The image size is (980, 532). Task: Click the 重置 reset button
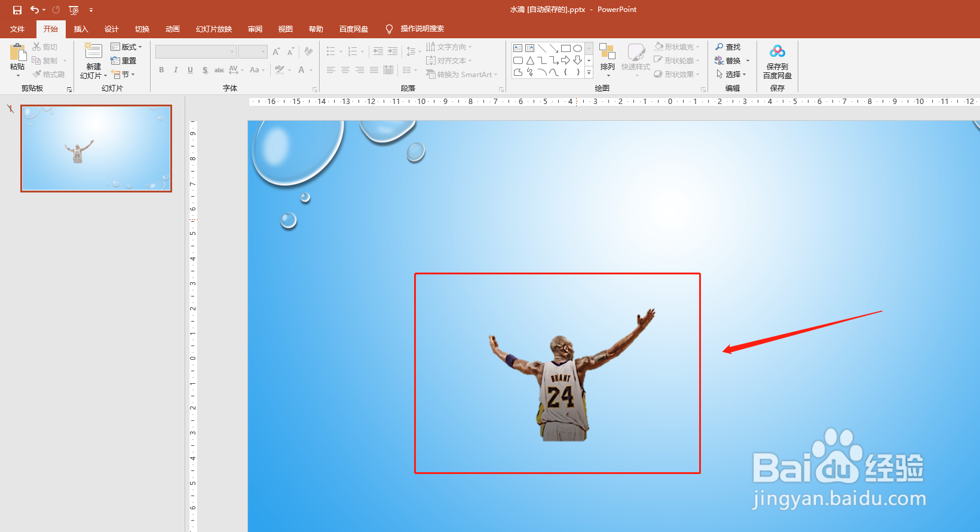tap(124, 60)
